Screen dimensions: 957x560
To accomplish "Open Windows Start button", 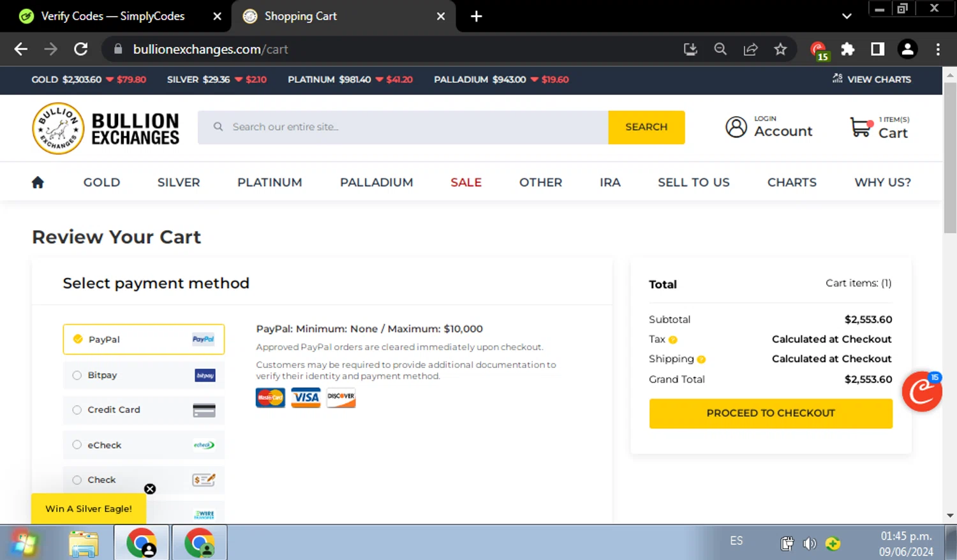I will click(24, 543).
